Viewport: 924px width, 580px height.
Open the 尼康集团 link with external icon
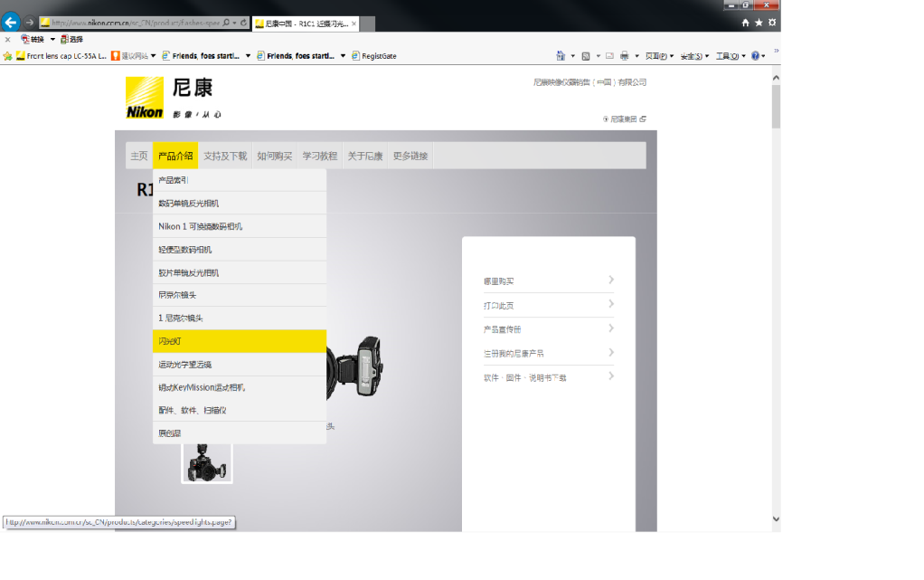click(625, 119)
